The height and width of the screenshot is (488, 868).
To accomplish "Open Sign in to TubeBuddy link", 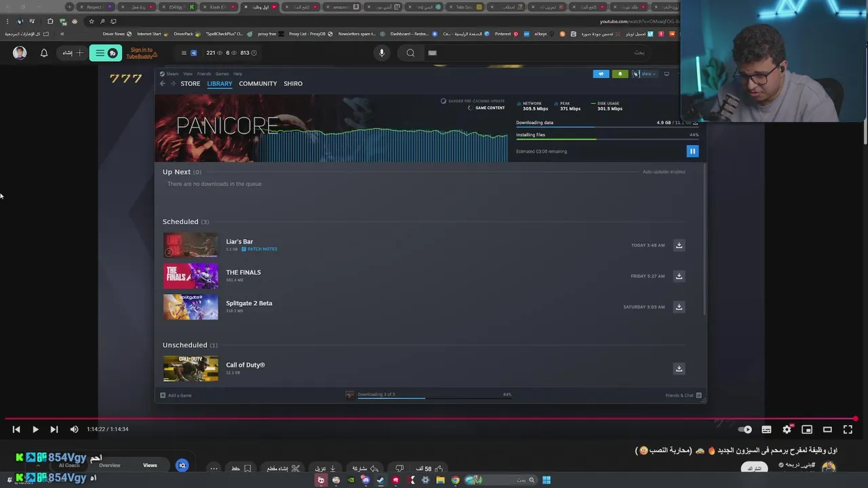I will click(x=142, y=53).
